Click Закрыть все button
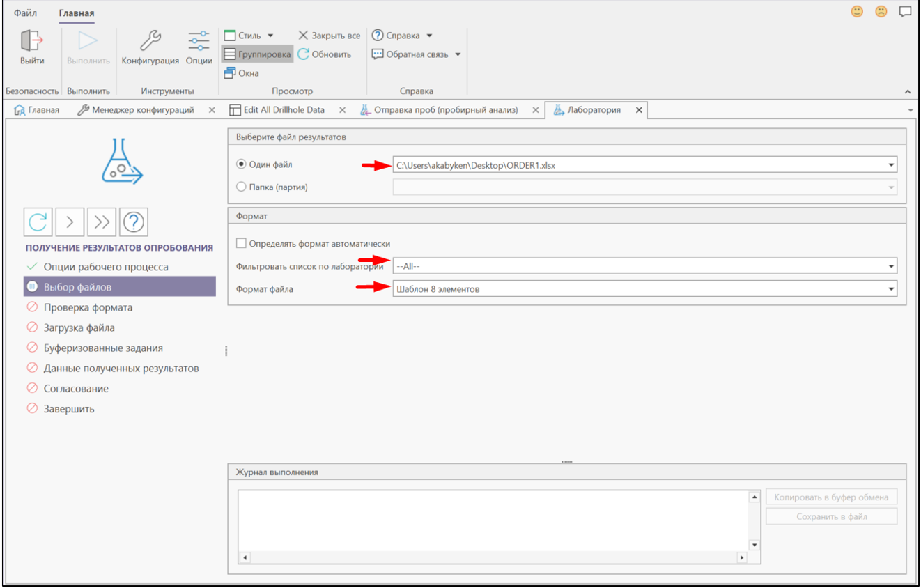The width and height of the screenshot is (921, 588). pos(330,36)
